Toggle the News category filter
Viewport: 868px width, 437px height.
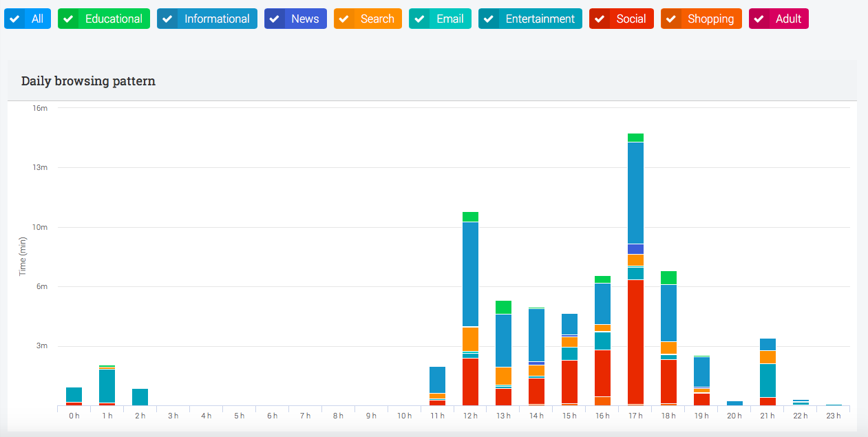point(295,19)
